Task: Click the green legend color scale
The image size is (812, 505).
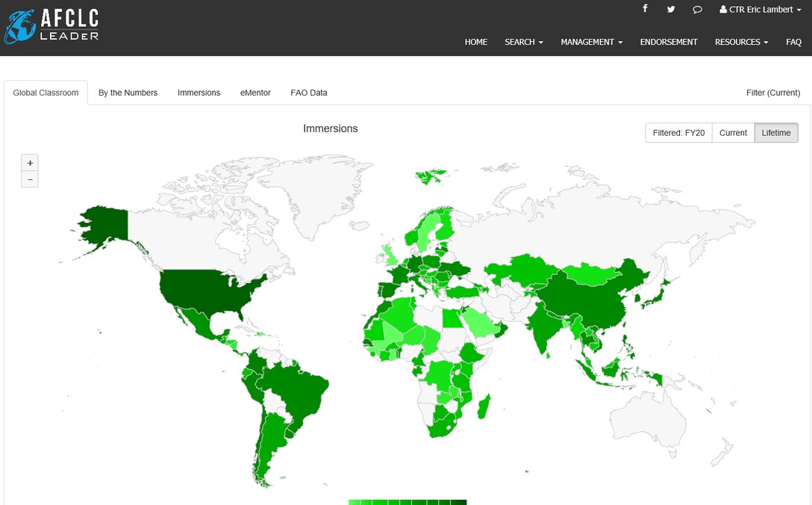Action: [x=407, y=502]
